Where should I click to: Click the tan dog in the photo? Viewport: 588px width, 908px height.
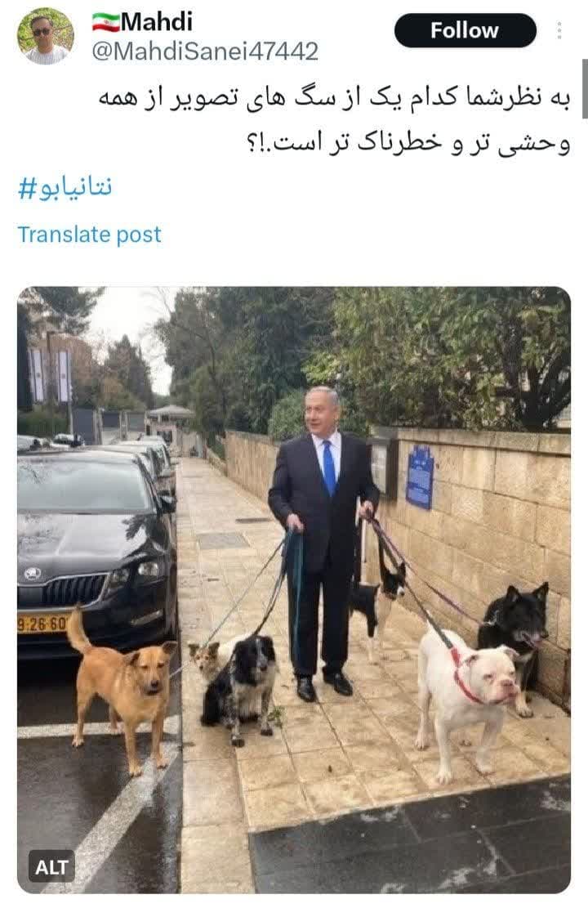[122, 687]
